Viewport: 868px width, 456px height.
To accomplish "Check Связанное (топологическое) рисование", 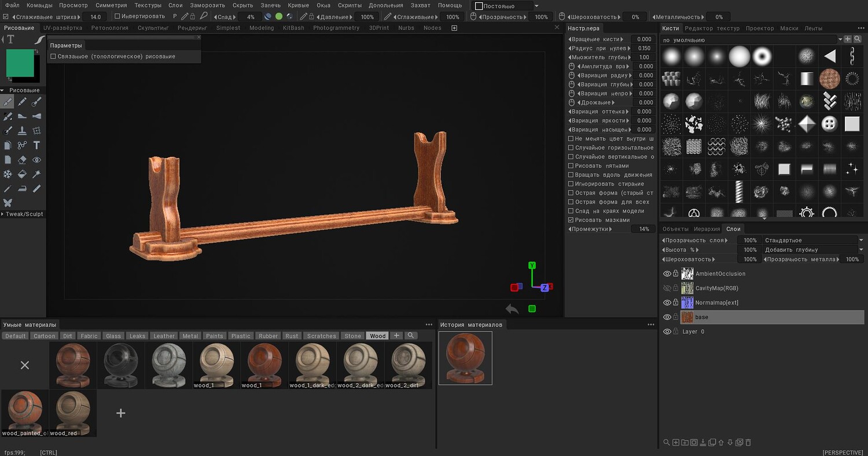I will [x=53, y=57].
